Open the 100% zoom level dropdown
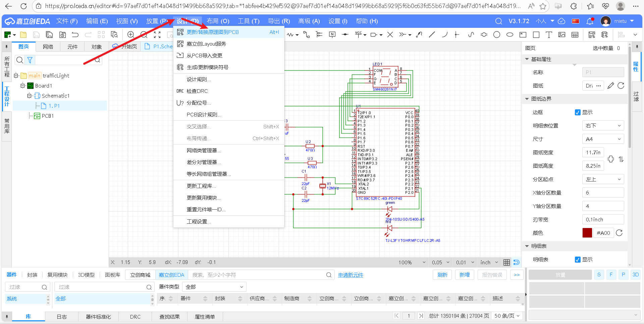The width and height of the screenshot is (644, 324). click(412, 262)
